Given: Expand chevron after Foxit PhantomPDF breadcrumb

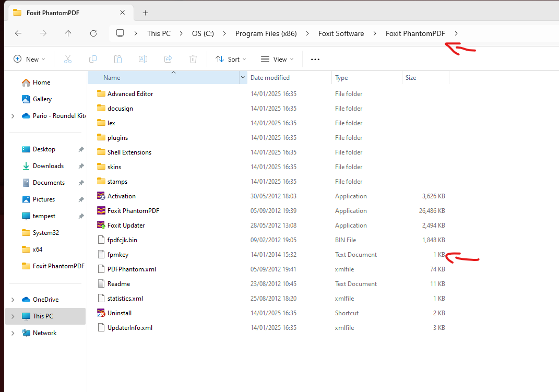Looking at the screenshot, I should tap(456, 33).
